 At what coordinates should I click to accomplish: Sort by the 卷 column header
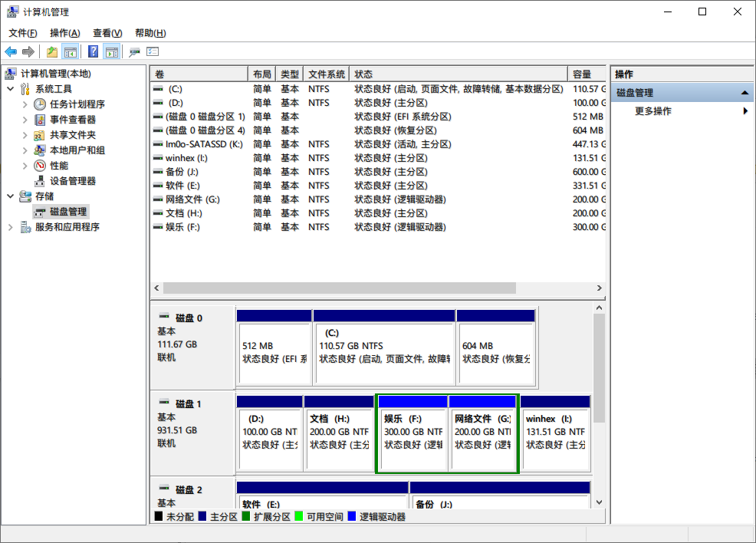coord(199,74)
